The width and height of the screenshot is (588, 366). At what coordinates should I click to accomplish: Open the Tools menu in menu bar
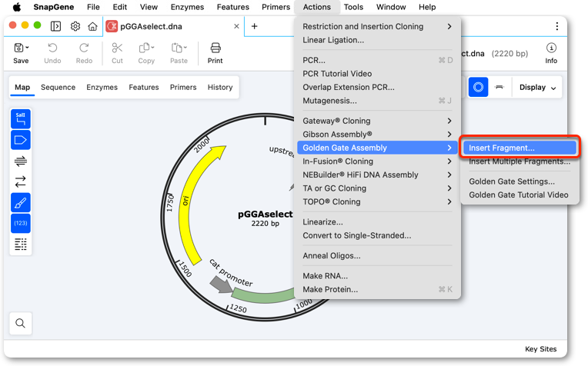click(x=353, y=7)
